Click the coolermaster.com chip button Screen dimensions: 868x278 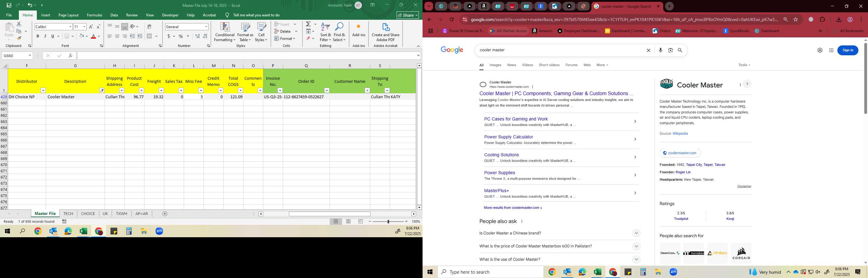pyautogui.click(x=680, y=153)
